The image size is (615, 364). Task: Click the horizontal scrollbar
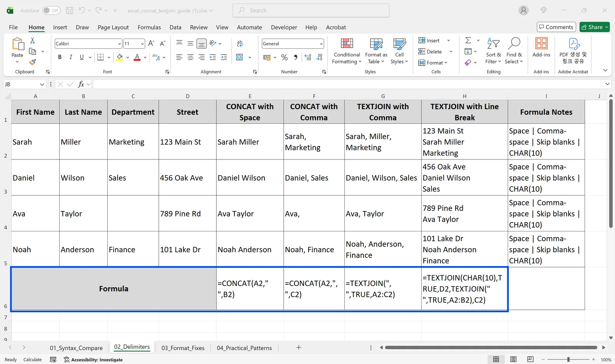pyautogui.click(x=491, y=347)
